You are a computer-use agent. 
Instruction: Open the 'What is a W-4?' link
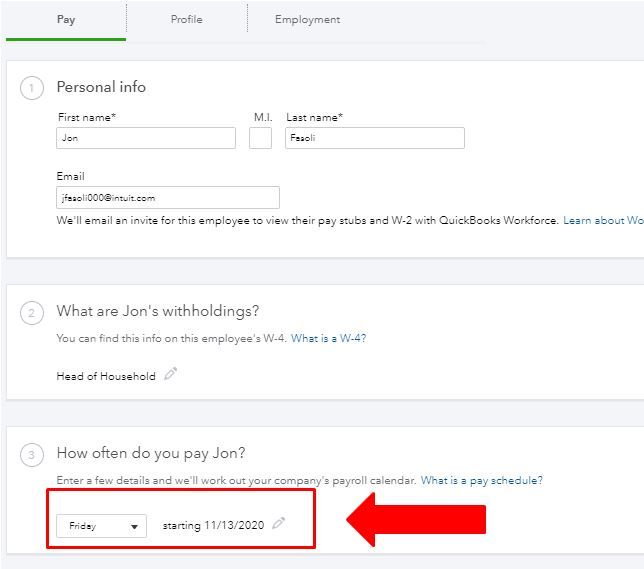click(x=329, y=338)
